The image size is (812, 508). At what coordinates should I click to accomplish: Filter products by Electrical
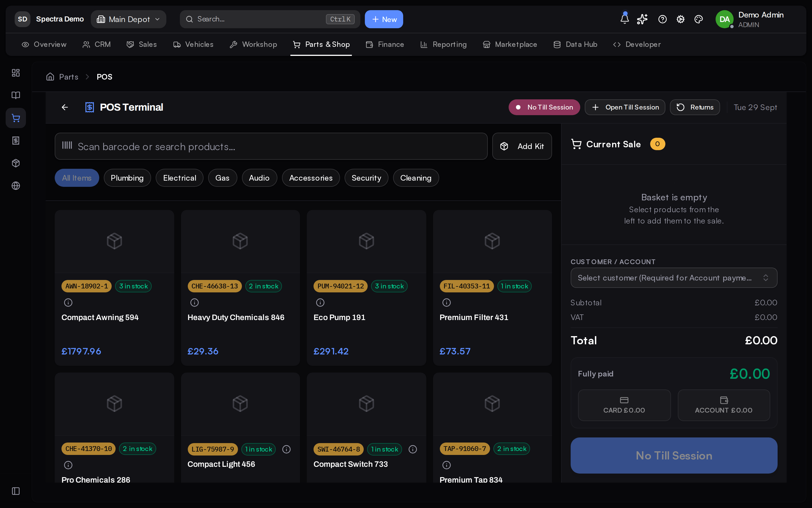point(180,178)
